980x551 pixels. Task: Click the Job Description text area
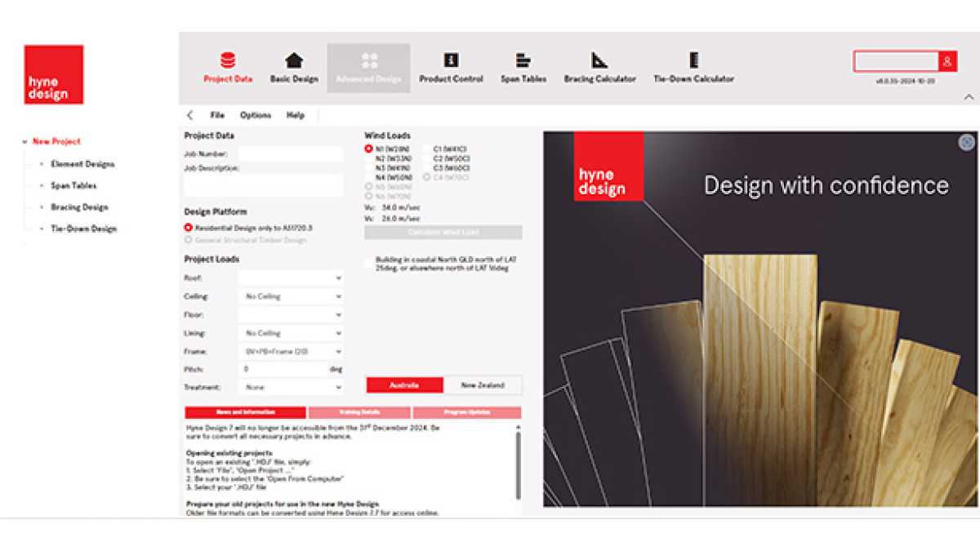(x=264, y=184)
